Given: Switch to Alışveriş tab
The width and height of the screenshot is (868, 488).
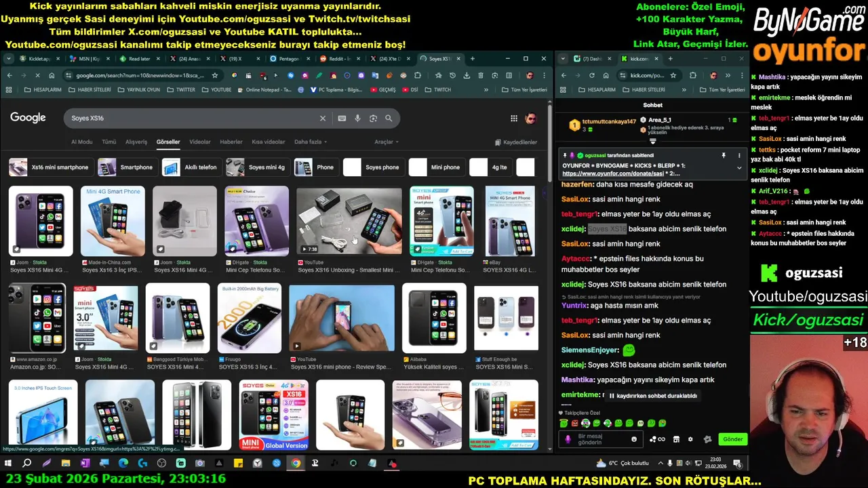Looking at the screenshot, I should (136, 142).
